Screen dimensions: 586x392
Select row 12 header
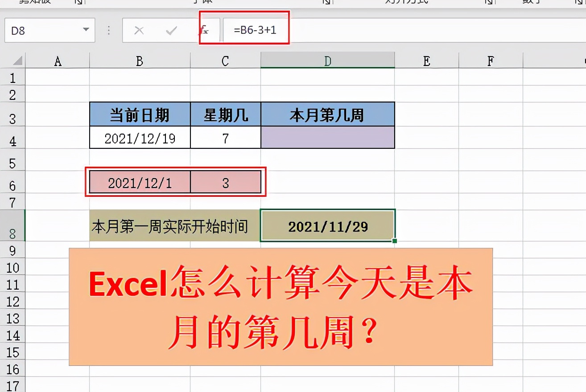pyautogui.click(x=12, y=301)
